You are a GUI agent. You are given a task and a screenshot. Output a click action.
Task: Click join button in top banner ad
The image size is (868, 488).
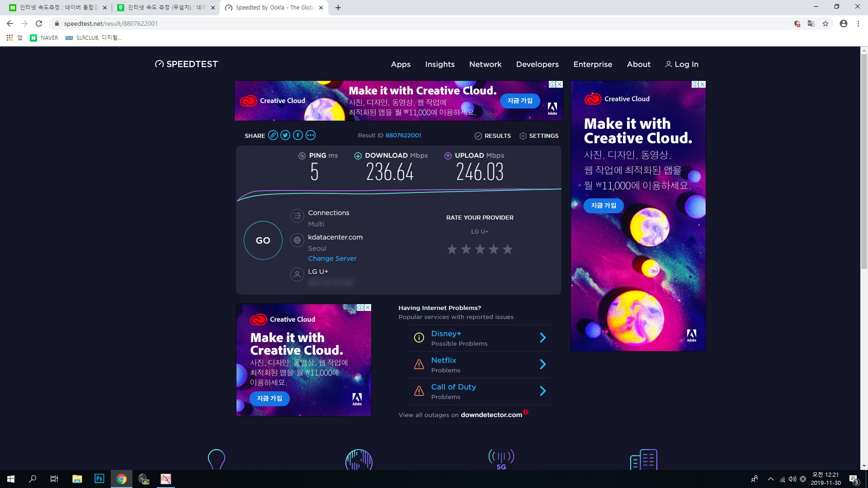(x=520, y=101)
